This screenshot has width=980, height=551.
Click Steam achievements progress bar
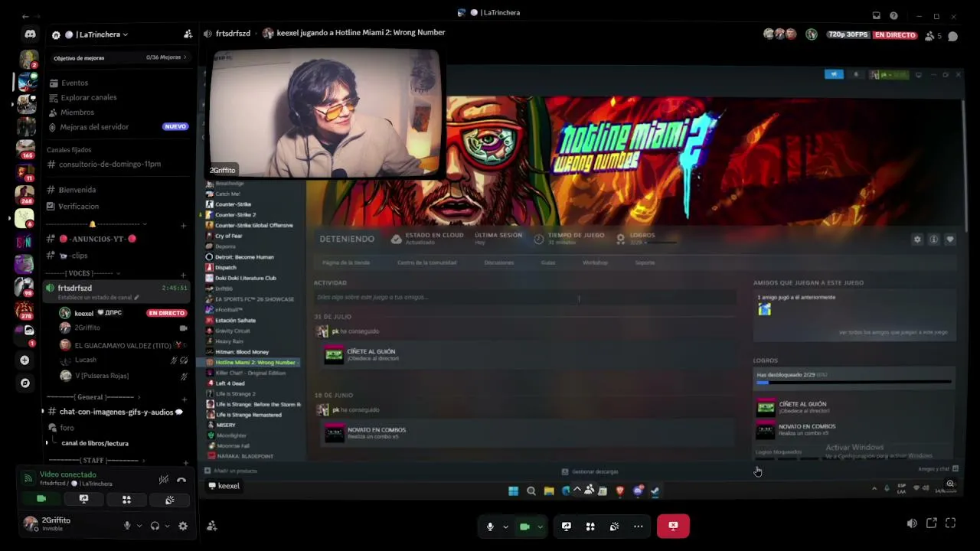854,382
